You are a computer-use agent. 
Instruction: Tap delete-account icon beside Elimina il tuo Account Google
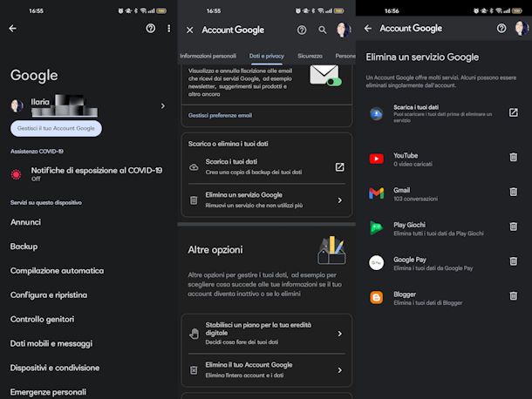point(194,370)
